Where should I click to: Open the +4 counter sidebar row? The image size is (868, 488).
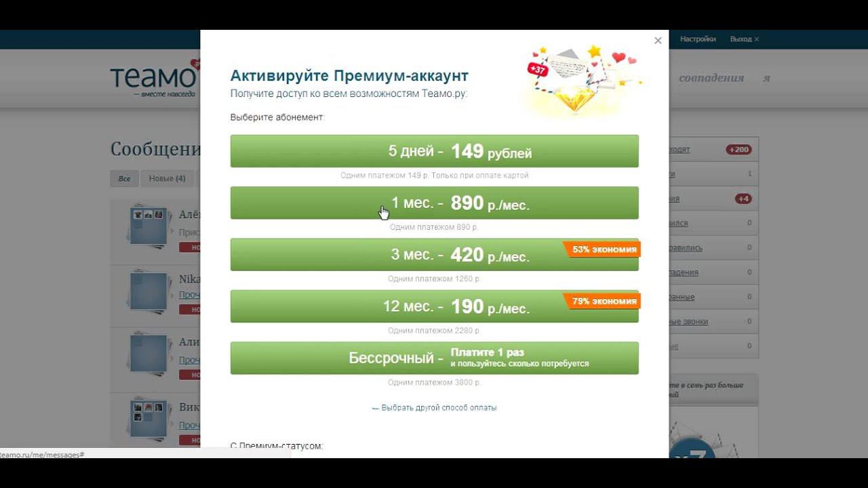(x=713, y=199)
